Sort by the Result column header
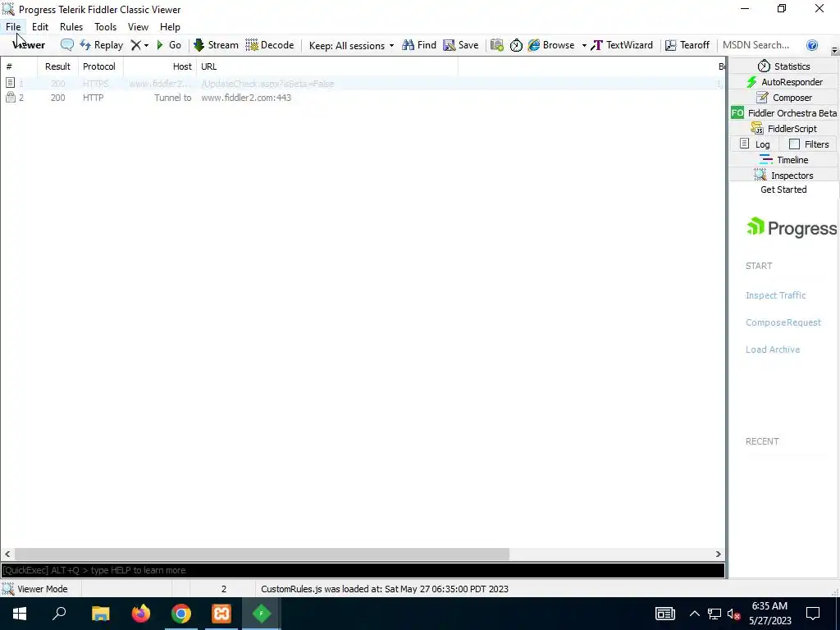 coord(58,66)
